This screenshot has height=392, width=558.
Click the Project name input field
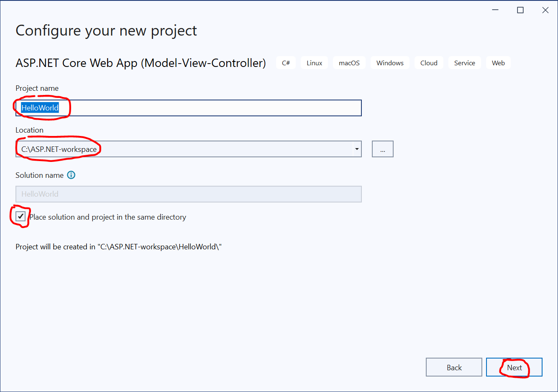click(x=189, y=108)
